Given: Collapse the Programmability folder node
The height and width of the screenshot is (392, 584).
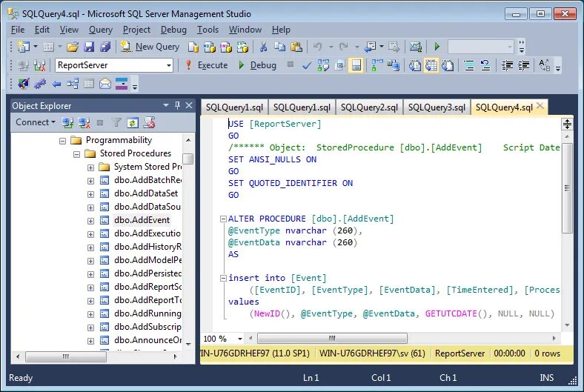Looking at the screenshot, I should pos(62,141).
